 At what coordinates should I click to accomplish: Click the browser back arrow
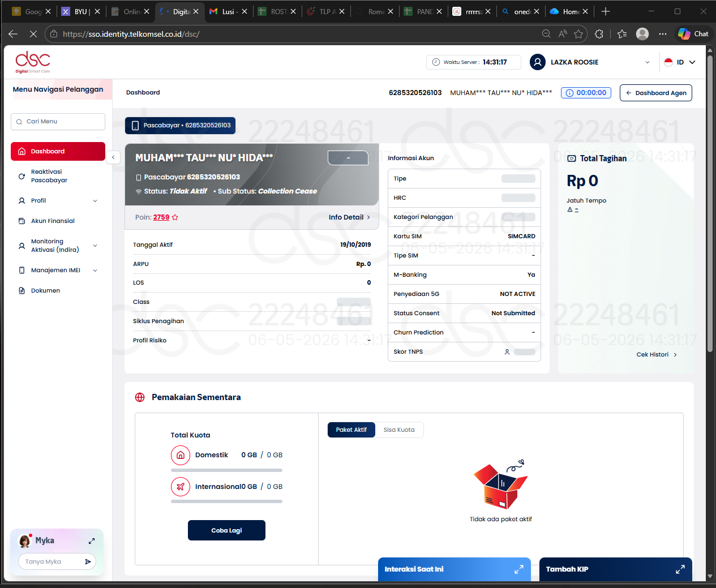13,34
